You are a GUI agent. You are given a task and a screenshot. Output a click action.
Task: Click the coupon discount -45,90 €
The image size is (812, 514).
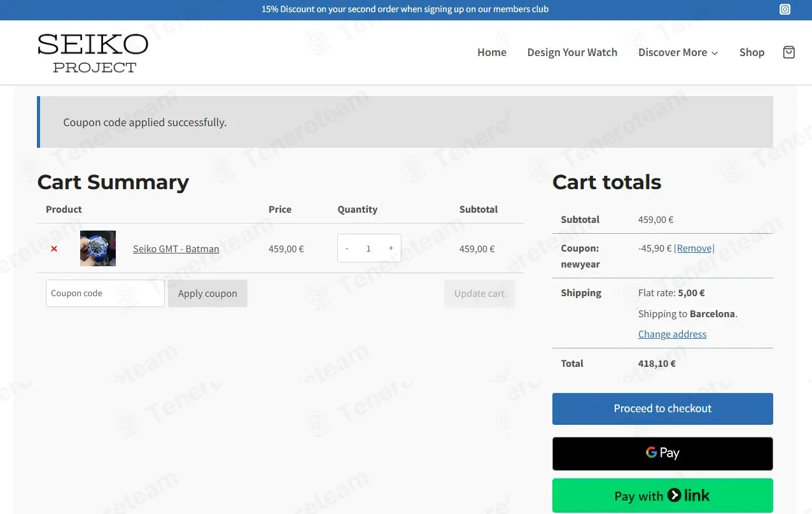(655, 248)
